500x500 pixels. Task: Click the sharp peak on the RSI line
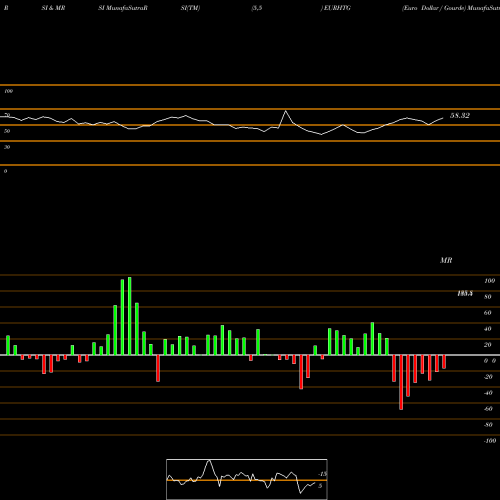pos(286,111)
